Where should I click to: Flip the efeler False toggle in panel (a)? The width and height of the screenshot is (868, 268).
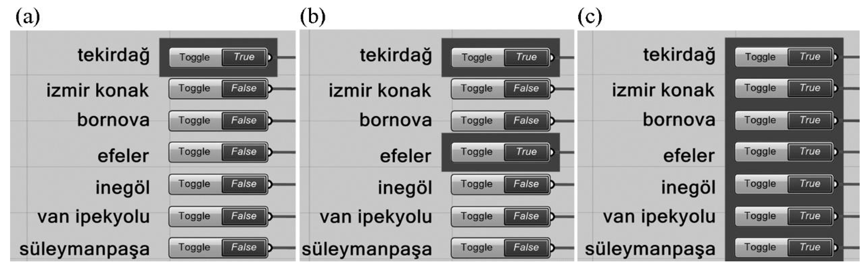[x=244, y=152]
